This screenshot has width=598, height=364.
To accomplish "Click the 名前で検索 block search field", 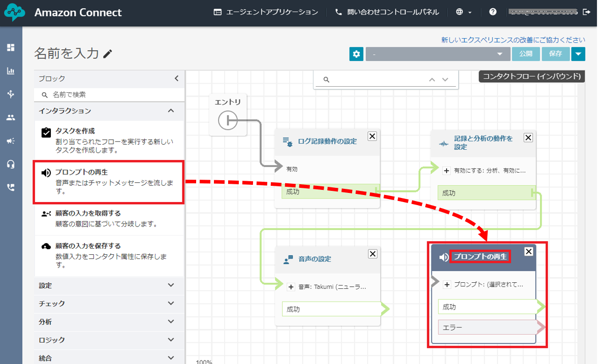I will (109, 94).
